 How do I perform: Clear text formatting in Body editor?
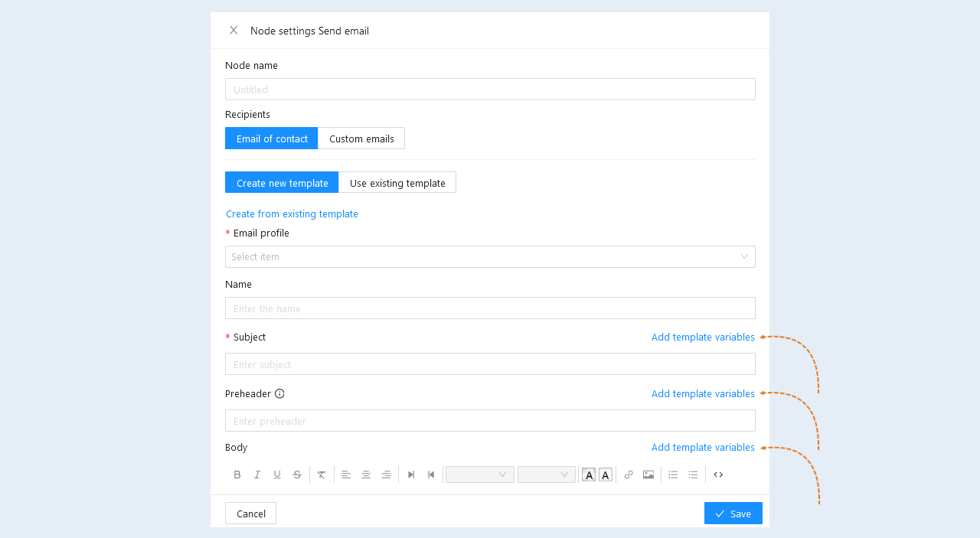point(322,474)
